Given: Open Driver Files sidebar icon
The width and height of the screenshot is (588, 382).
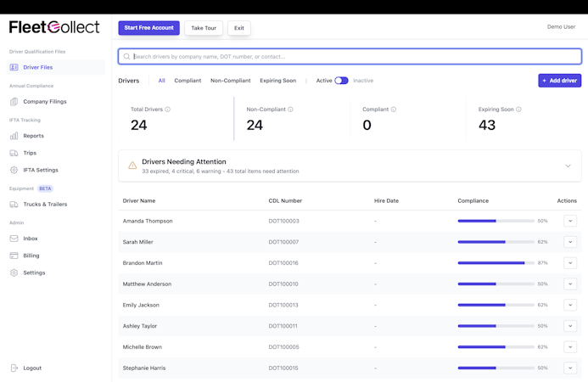Looking at the screenshot, I should click(14, 67).
